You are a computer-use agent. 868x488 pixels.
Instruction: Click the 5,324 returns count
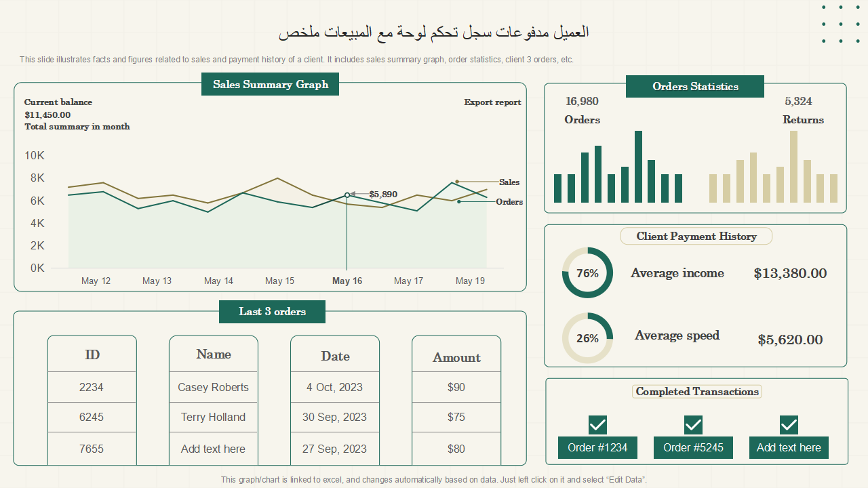(x=798, y=102)
